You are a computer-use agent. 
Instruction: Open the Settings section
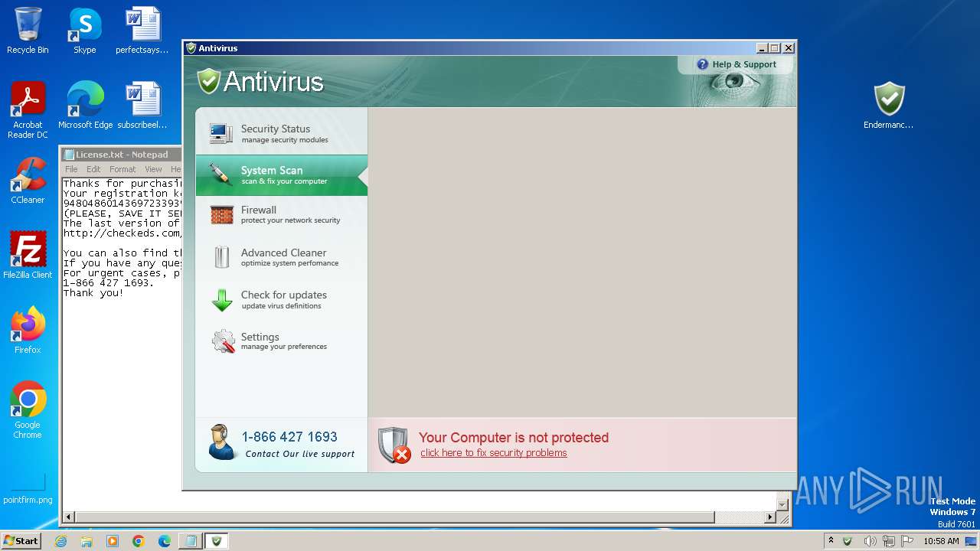(x=282, y=341)
